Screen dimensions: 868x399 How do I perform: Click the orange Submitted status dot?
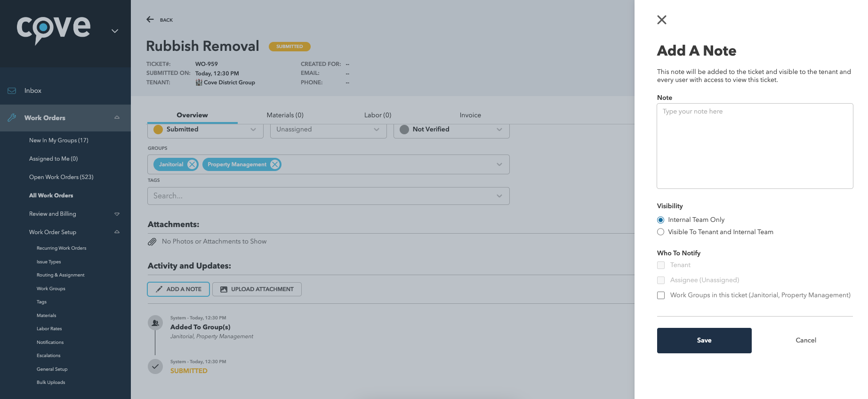coord(158,130)
